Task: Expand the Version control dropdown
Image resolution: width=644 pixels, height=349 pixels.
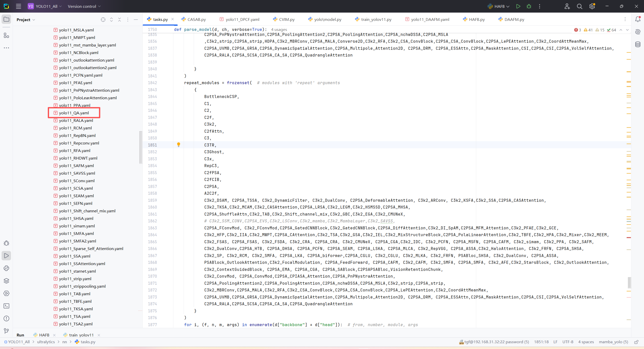Action: click(x=84, y=6)
